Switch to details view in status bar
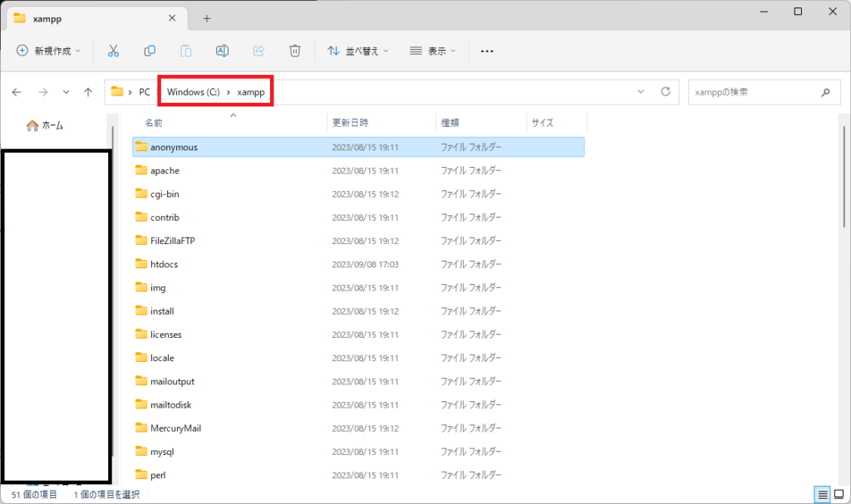 (x=823, y=494)
